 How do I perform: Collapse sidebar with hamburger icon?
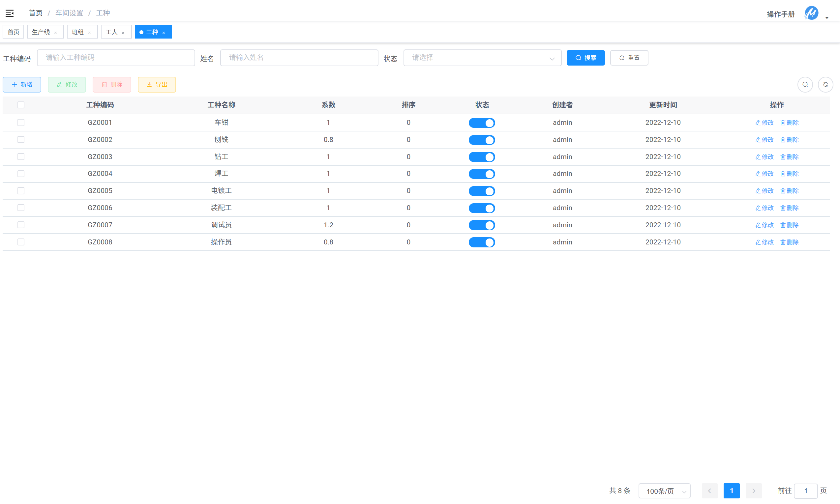tap(10, 13)
